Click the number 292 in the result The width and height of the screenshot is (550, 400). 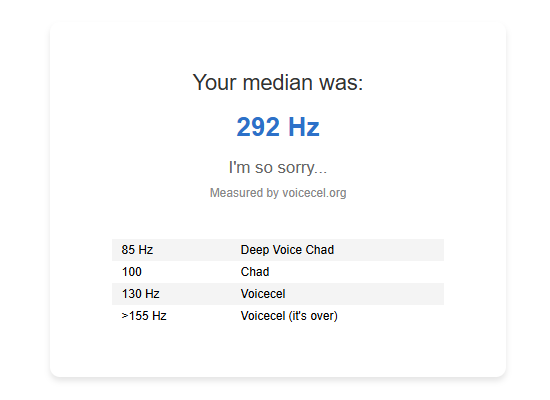point(258,127)
